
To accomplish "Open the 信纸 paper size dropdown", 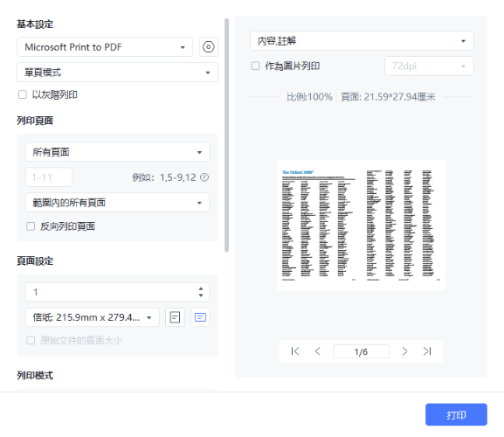I will coord(93,317).
